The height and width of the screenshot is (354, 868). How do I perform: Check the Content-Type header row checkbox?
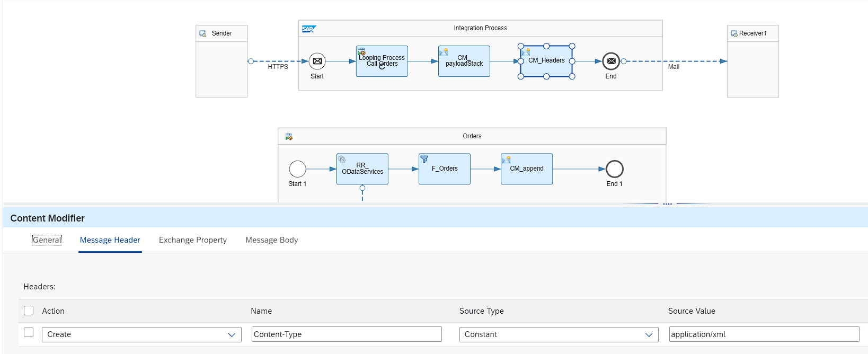pos(29,332)
